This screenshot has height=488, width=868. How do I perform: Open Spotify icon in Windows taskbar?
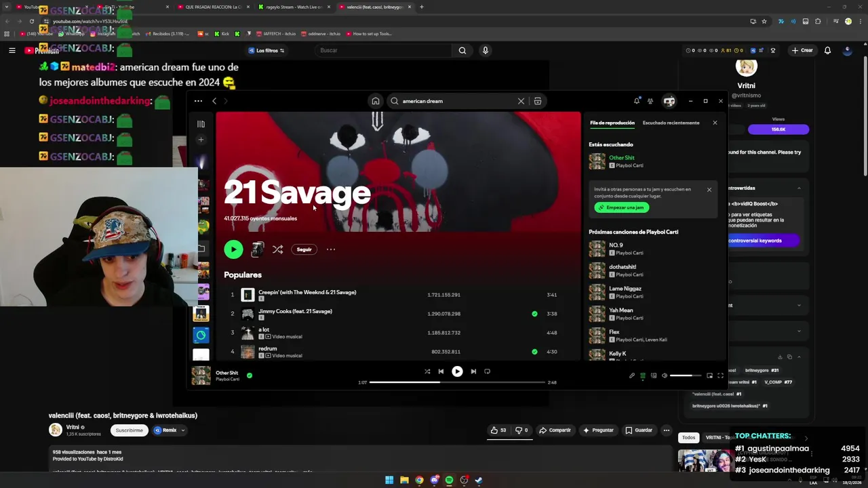point(449,480)
